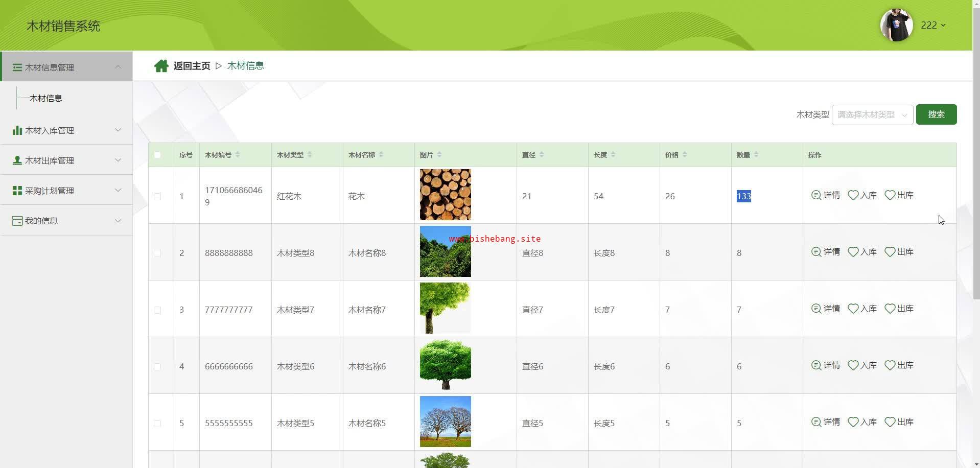This screenshot has height=468, width=980.
Task: Open the log pile thumbnail for 花木
Action: click(446, 195)
